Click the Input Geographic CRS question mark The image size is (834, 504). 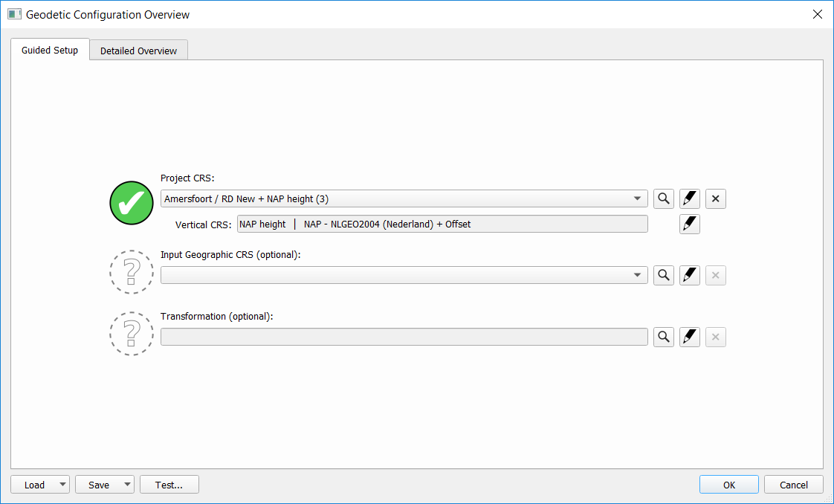[132, 272]
